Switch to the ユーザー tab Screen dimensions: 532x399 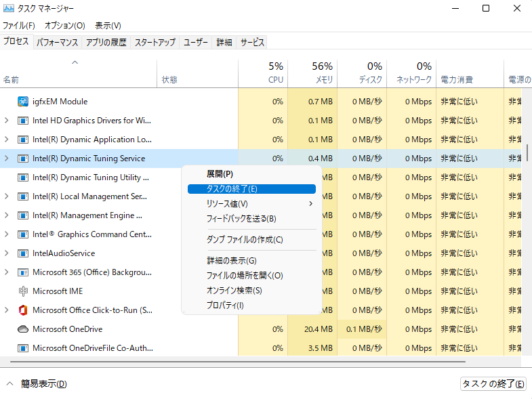195,43
